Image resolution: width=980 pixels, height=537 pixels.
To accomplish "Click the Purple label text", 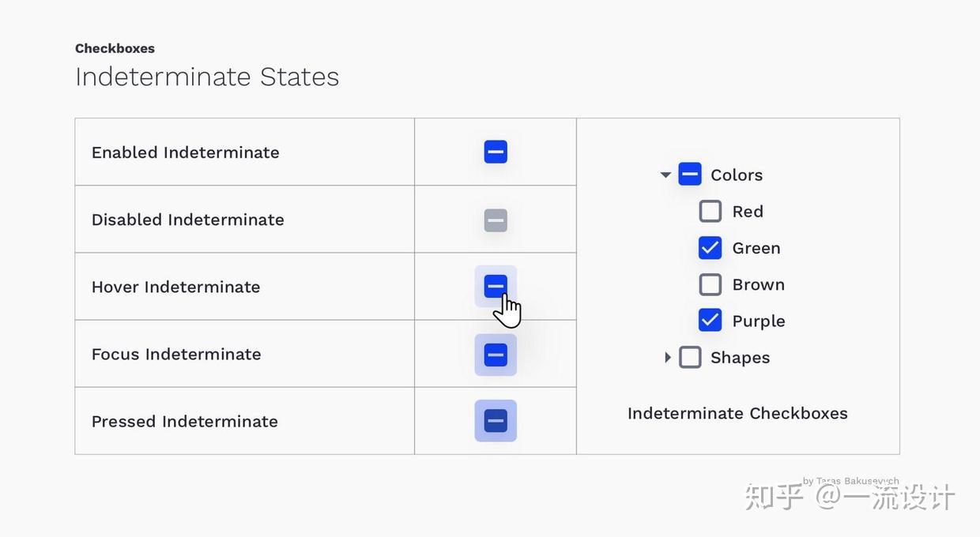I will tap(759, 321).
